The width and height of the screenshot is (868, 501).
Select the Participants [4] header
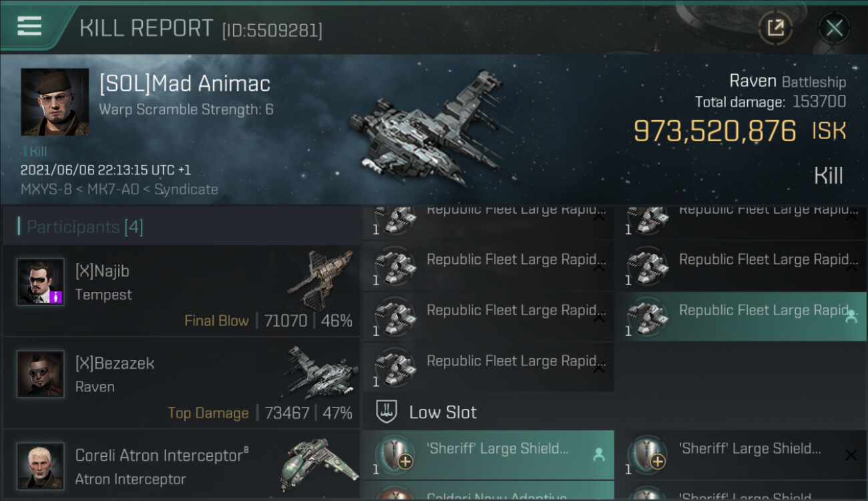point(85,227)
